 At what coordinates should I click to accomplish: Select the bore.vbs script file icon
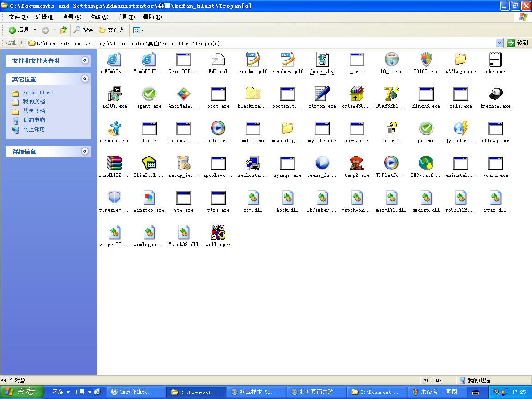tap(322, 60)
